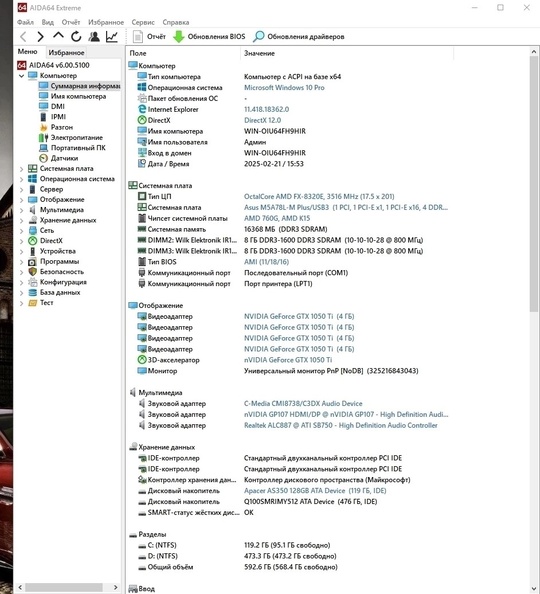Open user management via the person icon
The height and width of the screenshot is (594, 540).
tap(94, 37)
